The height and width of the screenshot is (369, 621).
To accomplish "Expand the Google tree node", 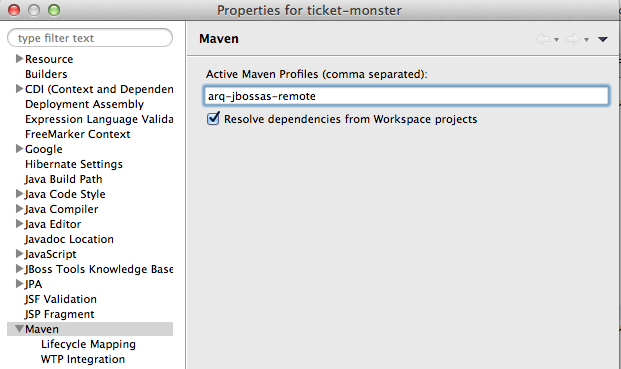I will (19, 148).
